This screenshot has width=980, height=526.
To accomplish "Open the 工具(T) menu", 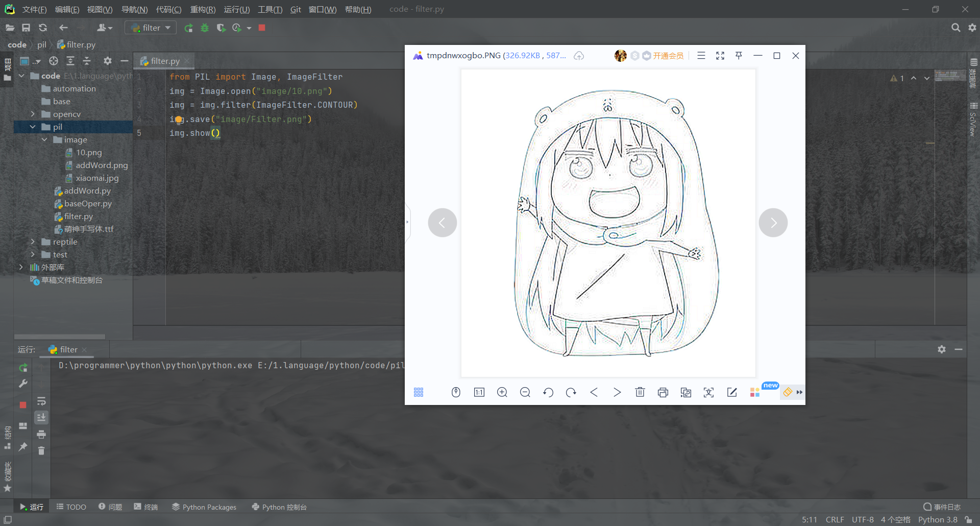I will click(x=270, y=9).
